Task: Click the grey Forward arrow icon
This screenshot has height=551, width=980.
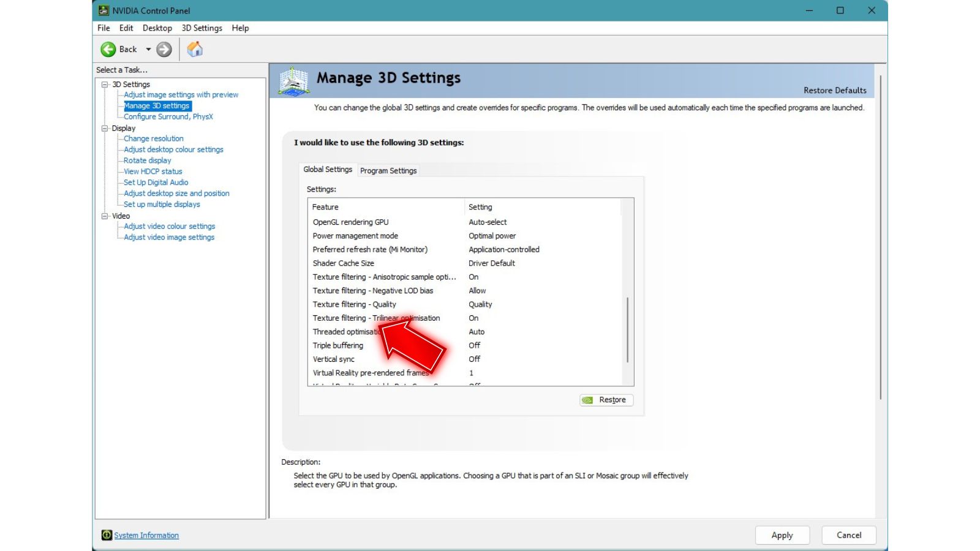Action: click(164, 50)
